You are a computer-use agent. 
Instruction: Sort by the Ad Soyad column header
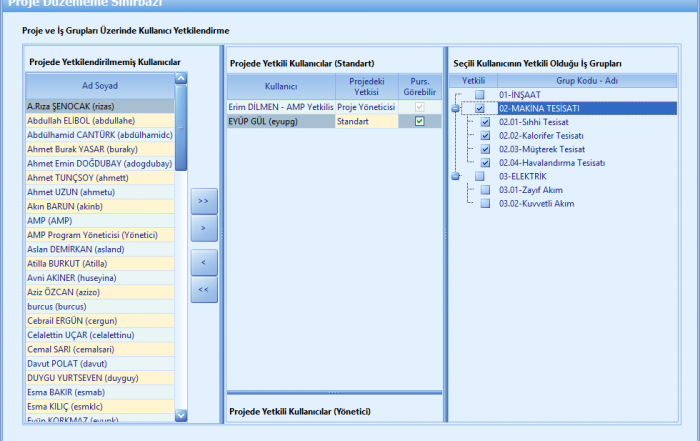tap(99, 85)
